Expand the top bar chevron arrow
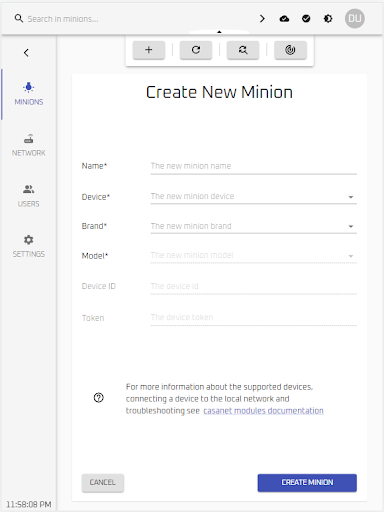This screenshot has width=384, height=512. 262,19
